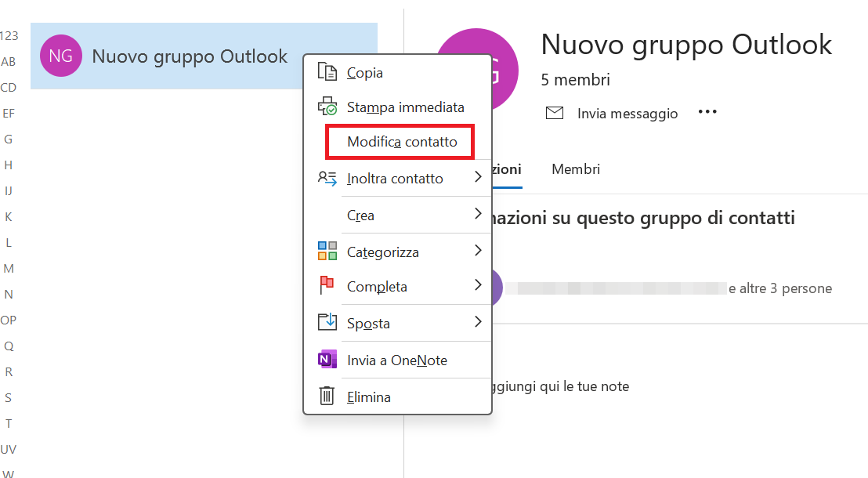The width and height of the screenshot is (868, 478).
Task: Jump to index letter L
Action: coord(9,242)
